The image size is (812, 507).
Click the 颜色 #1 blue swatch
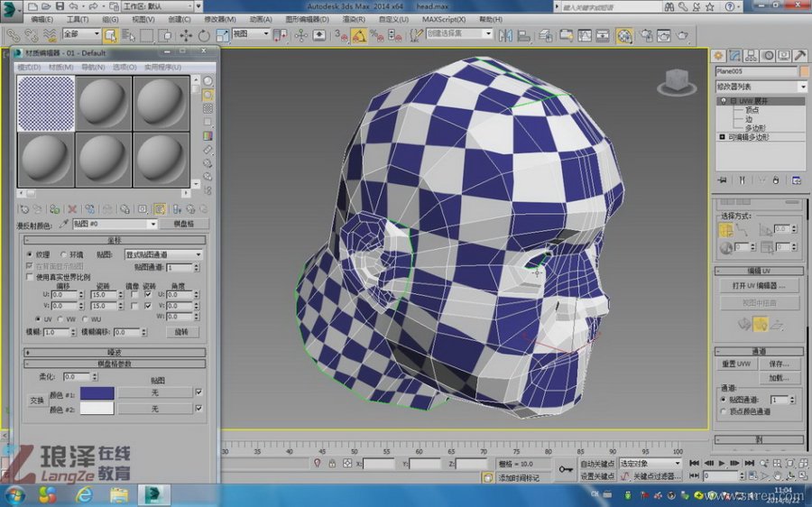[97, 393]
